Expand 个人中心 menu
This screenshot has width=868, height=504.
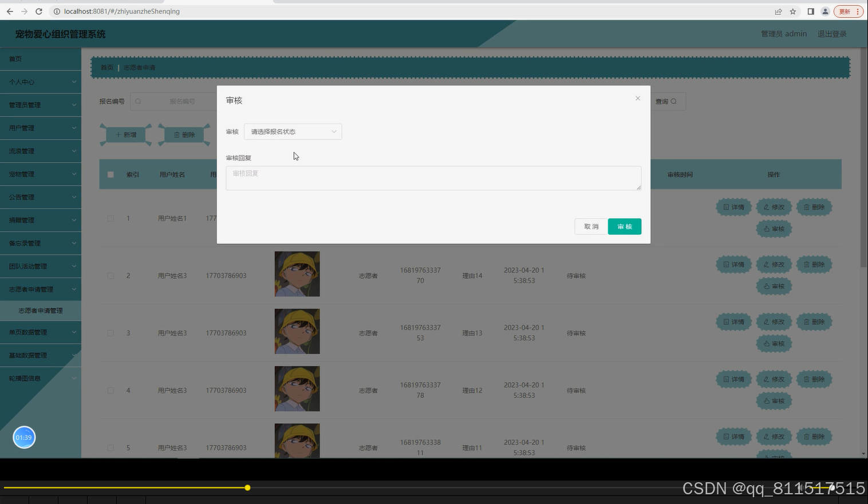[40, 82]
